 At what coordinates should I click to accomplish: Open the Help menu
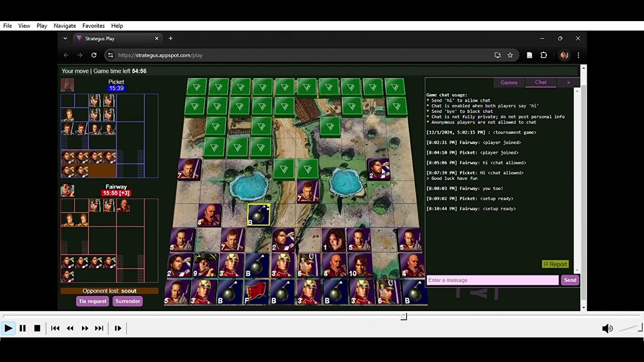(117, 26)
